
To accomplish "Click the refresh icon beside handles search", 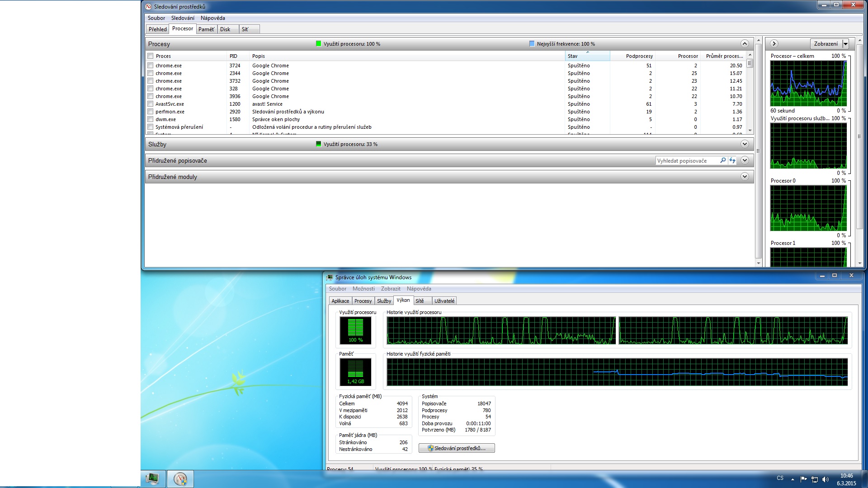I will pos(732,160).
